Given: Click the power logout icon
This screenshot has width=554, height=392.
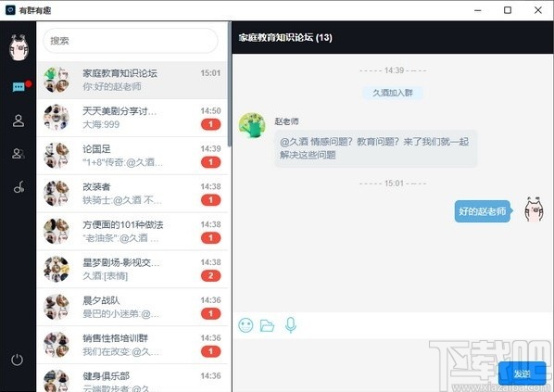Looking at the screenshot, I should [x=18, y=360].
